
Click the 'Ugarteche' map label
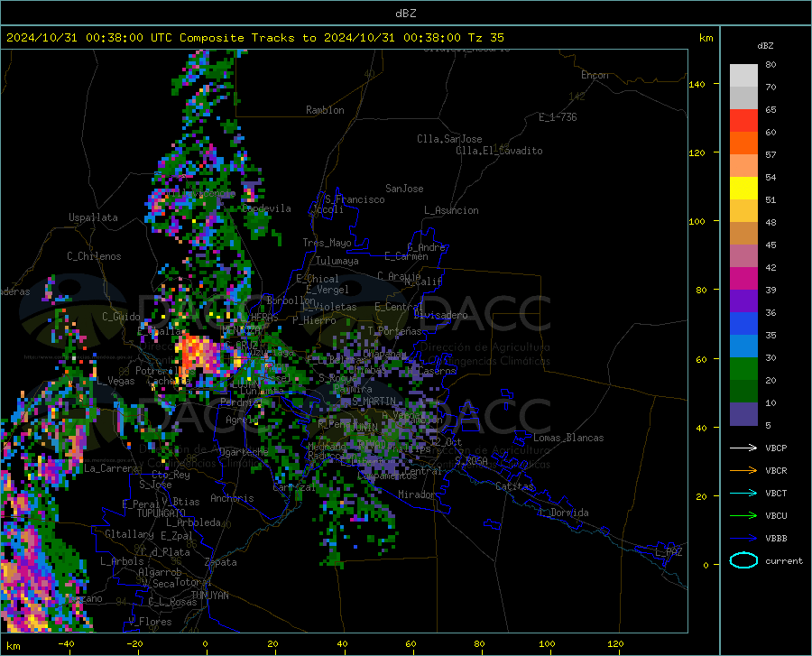[x=244, y=452]
